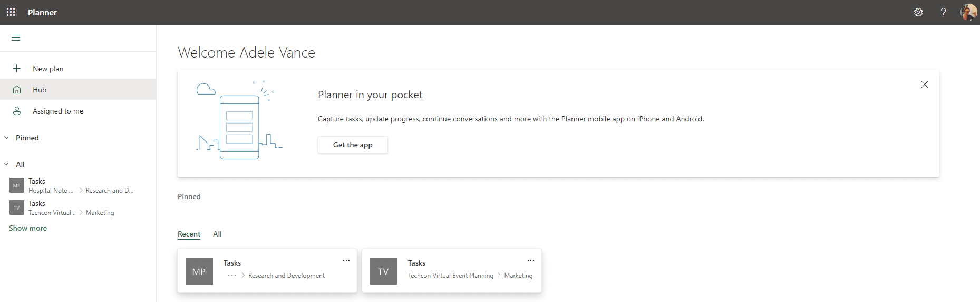Collapse the All plans section in sidebar
Screen dimensions: 980x302
(7, 164)
